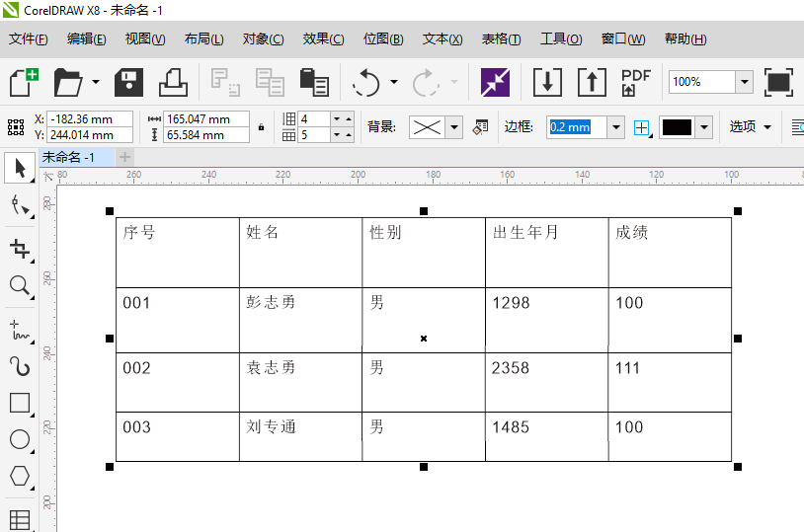The image size is (804, 532).
Task: Open the 布局 menu
Action: [x=203, y=38]
